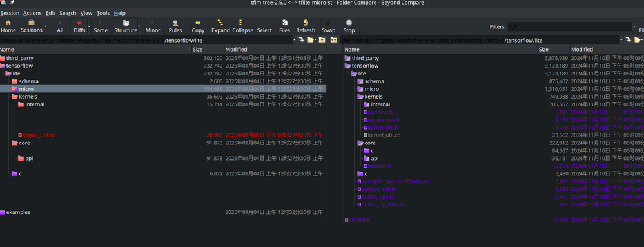Open dropdown arrow next to Structure
This screenshot has width=644, height=247.
[x=139, y=26]
